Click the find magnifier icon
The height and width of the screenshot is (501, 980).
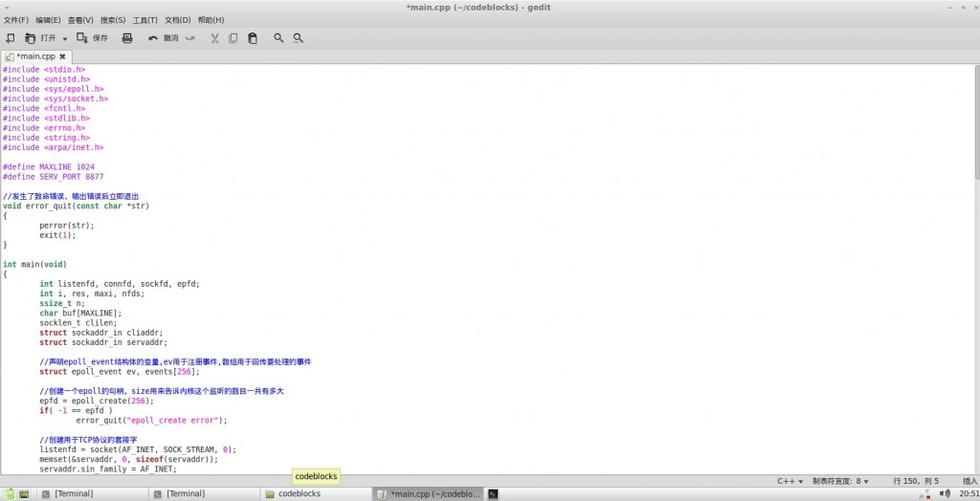coord(278,38)
